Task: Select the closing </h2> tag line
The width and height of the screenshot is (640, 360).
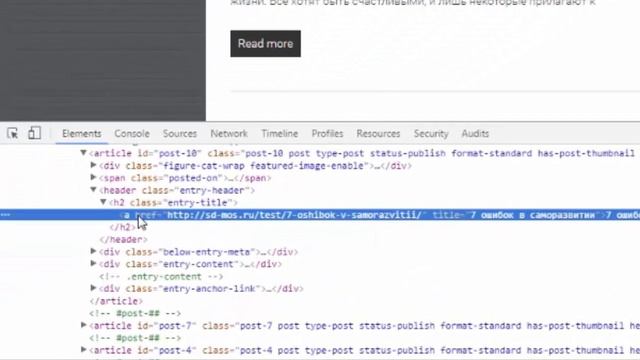Action: click(x=122, y=227)
